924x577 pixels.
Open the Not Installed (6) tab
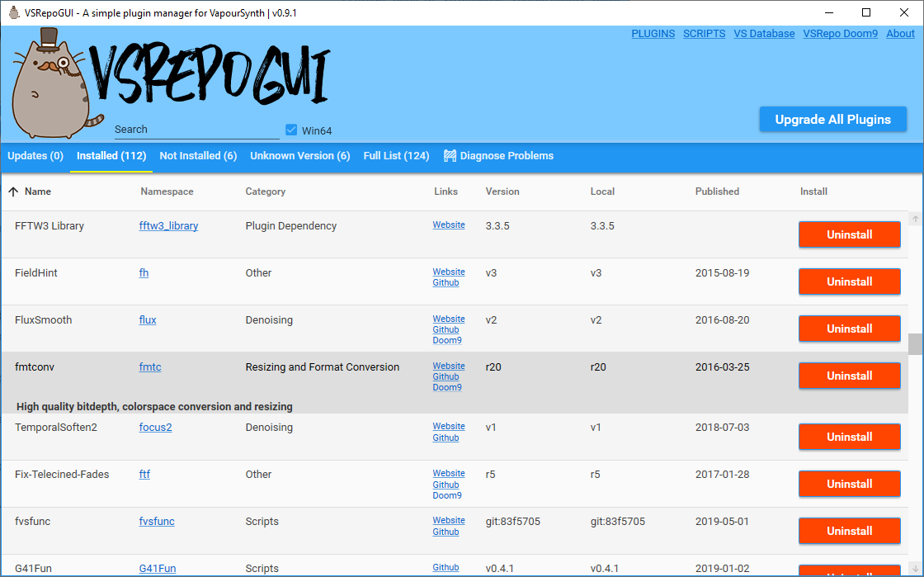(198, 155)
